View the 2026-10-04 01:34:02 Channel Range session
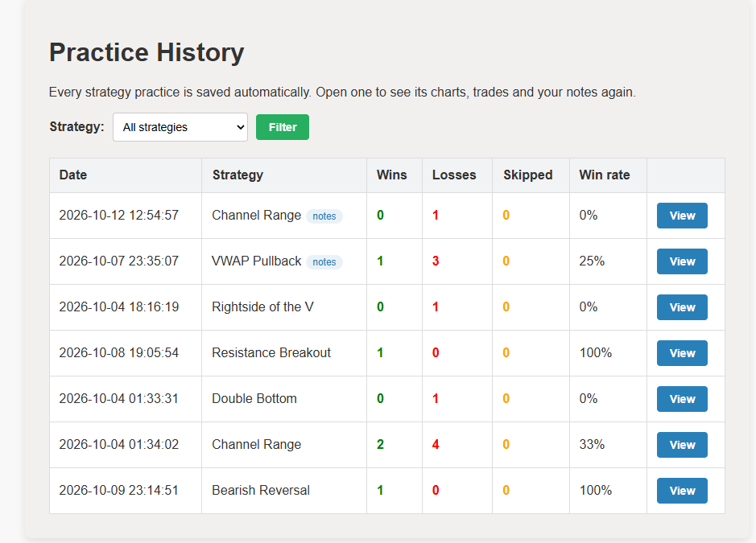 [x=682, y=445]
